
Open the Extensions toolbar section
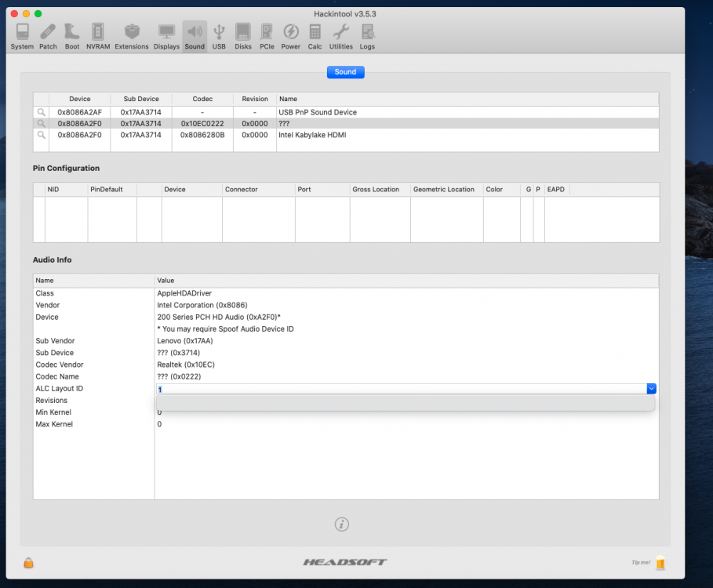(132, 36)
